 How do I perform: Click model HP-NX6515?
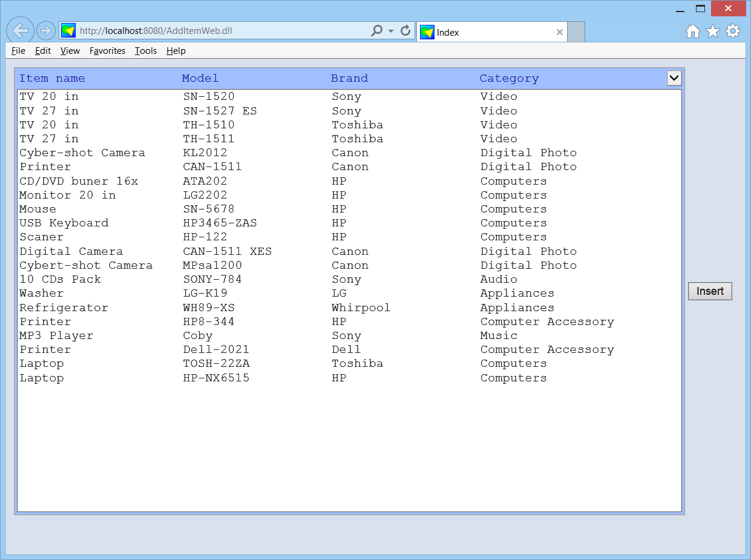(216, 378)
